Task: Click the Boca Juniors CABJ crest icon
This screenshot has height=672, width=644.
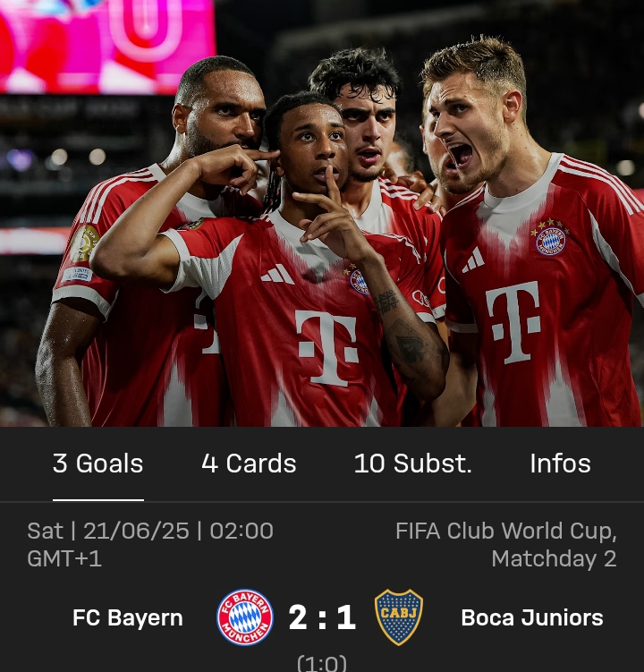Action: 399,617
